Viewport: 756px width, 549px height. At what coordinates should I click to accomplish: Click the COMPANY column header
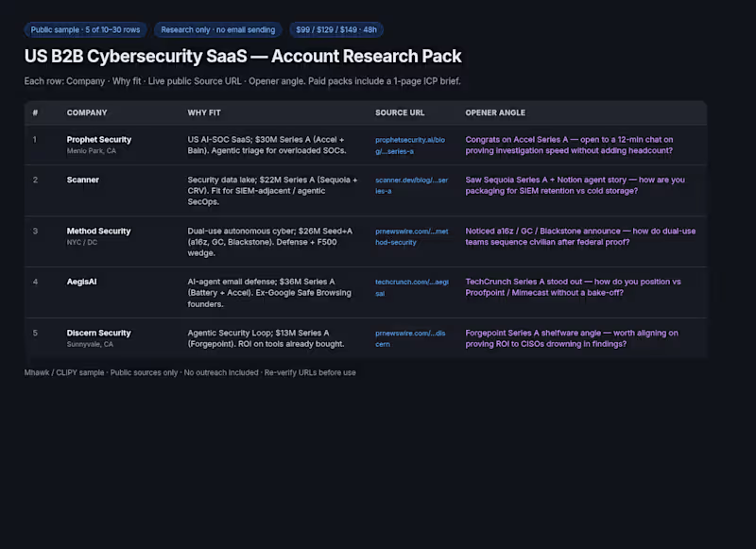(x=87, y=112)
